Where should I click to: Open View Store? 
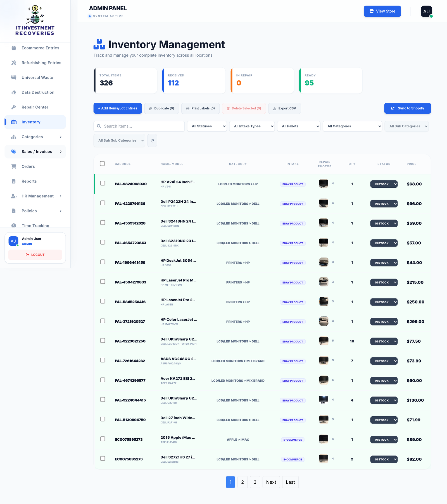382,11
